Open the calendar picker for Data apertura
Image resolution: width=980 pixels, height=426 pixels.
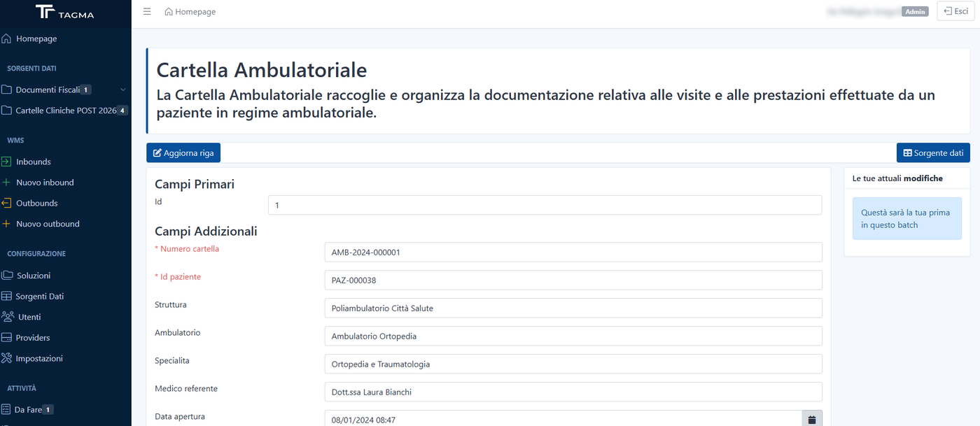pyautogui.click(x=812, y=420)
